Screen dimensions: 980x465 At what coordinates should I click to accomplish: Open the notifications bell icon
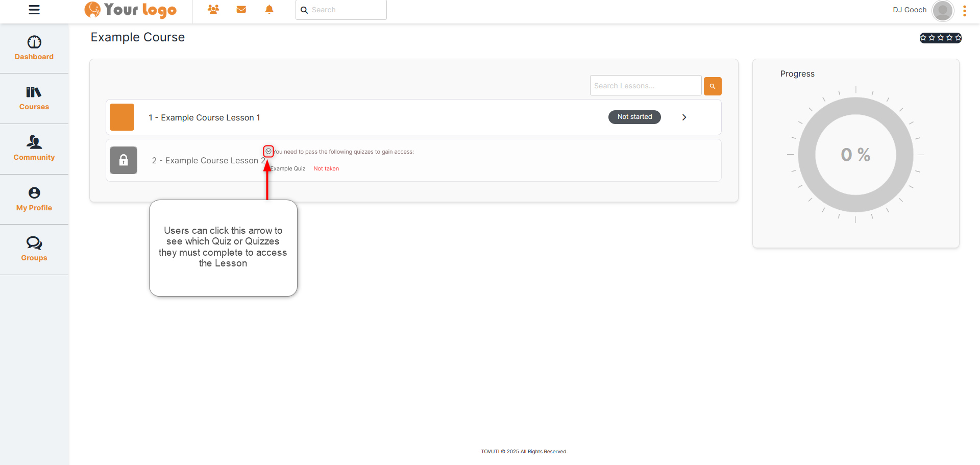click(269, 10)
